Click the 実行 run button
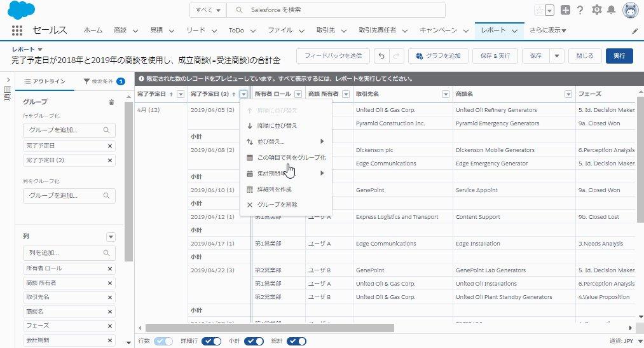This screenshot has width=644, height=348. pos(619,56)
